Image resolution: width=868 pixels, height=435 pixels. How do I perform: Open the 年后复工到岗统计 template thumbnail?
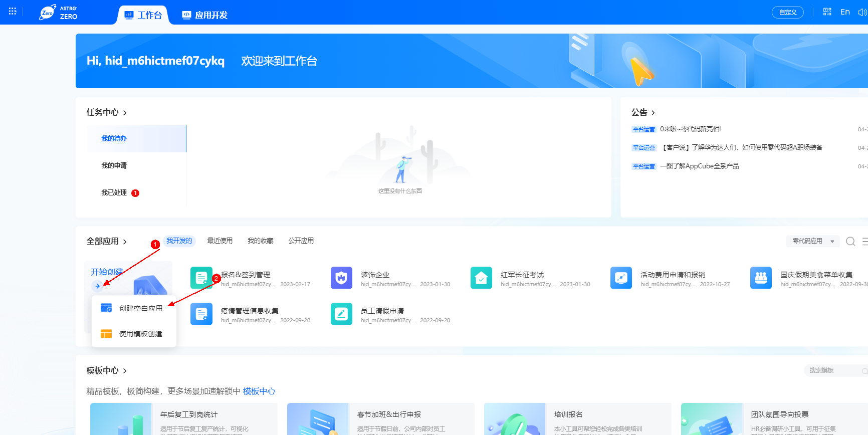click(122, 419)
